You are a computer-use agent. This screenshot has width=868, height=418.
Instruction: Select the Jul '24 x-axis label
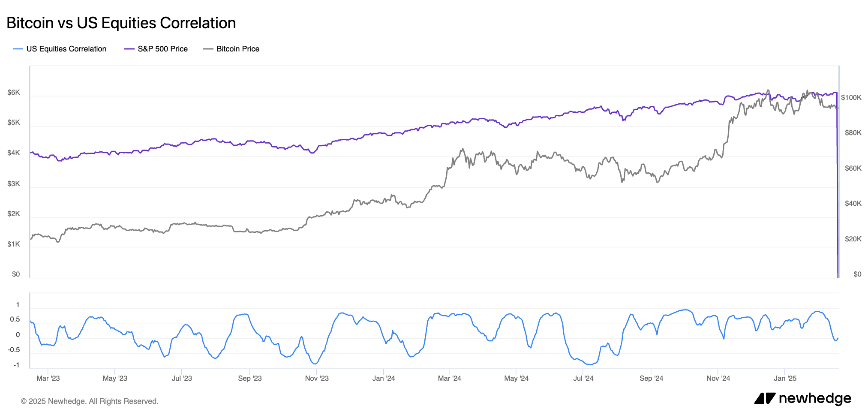pos(583,378)
